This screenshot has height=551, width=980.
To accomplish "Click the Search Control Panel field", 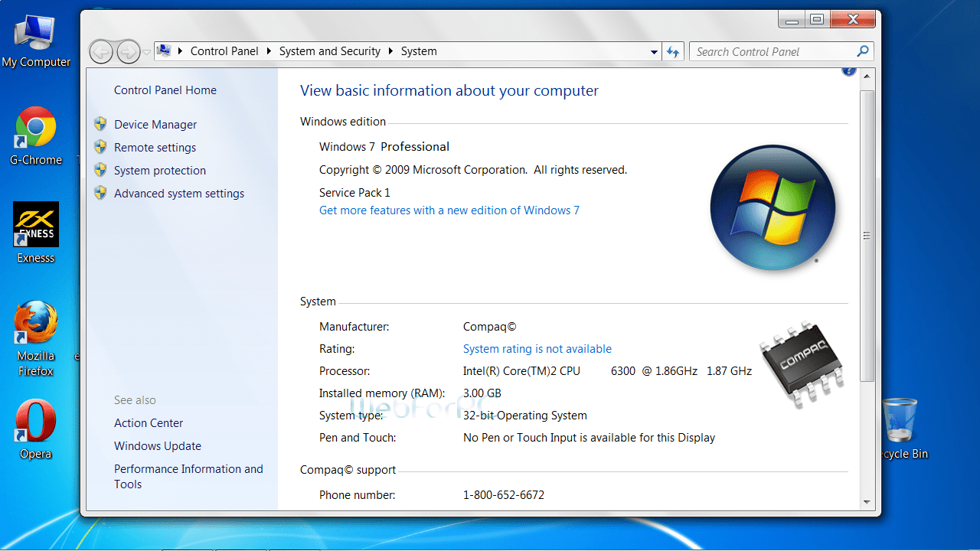I will (766, 51).
